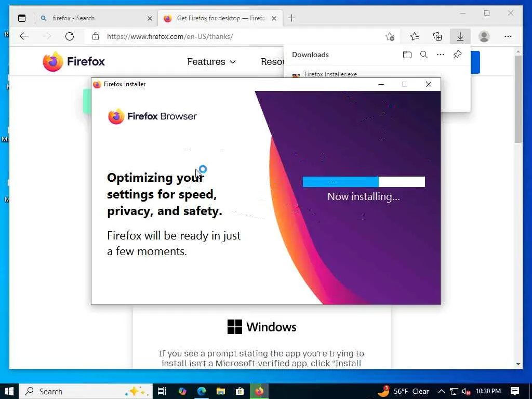
Task: Toggle the Downloads toolbar button
Action: click(x=460, y=36)
